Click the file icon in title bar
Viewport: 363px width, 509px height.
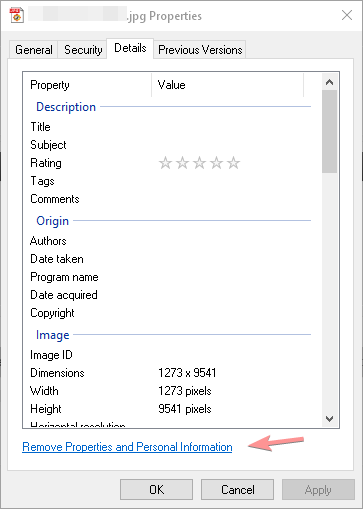click(x=17, y=16)
